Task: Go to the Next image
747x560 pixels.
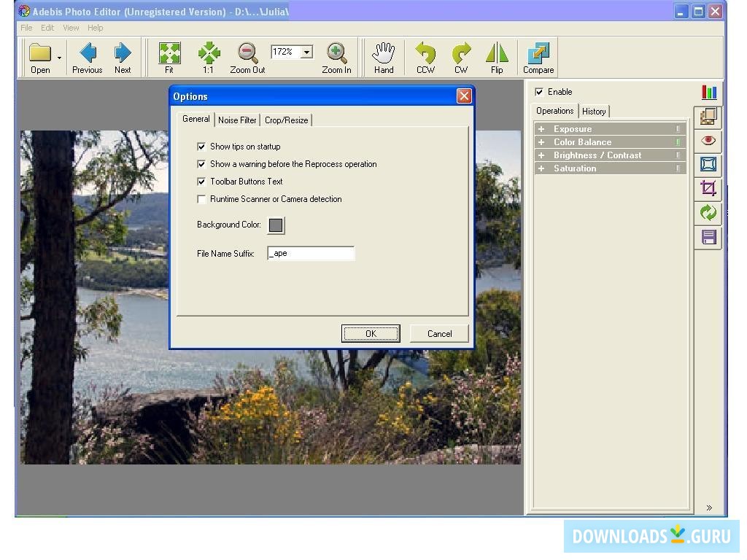Action: 123,58
